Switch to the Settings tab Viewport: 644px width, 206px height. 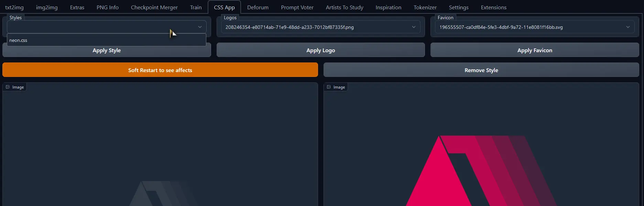pyautogui.click(x=459, y=7)
